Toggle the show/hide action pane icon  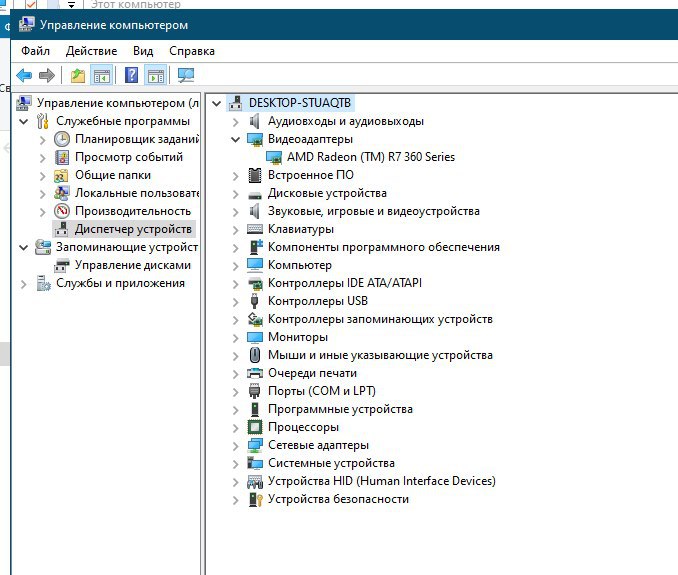click(x=156, y=76)
